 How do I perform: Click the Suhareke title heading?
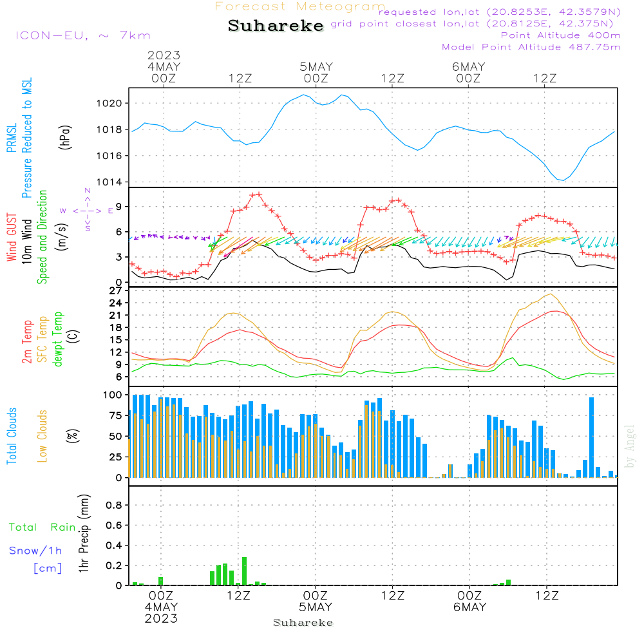click(x=276, y=26)
